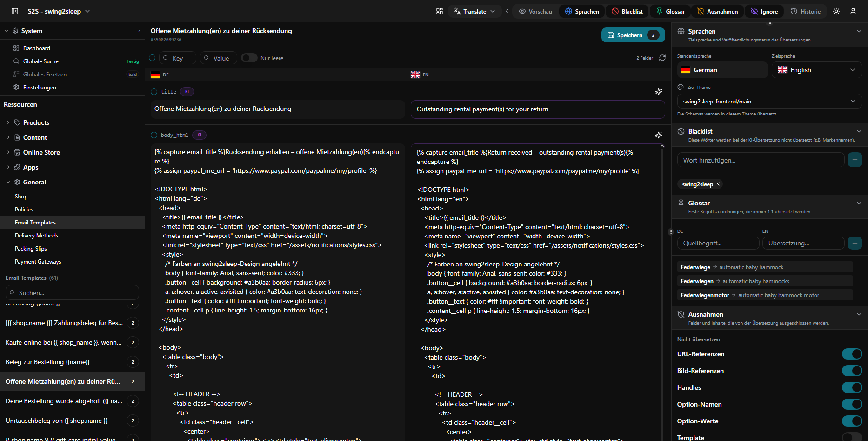Click Key filter field
This screenshot has width=868, height=441.
coord(178,58)
